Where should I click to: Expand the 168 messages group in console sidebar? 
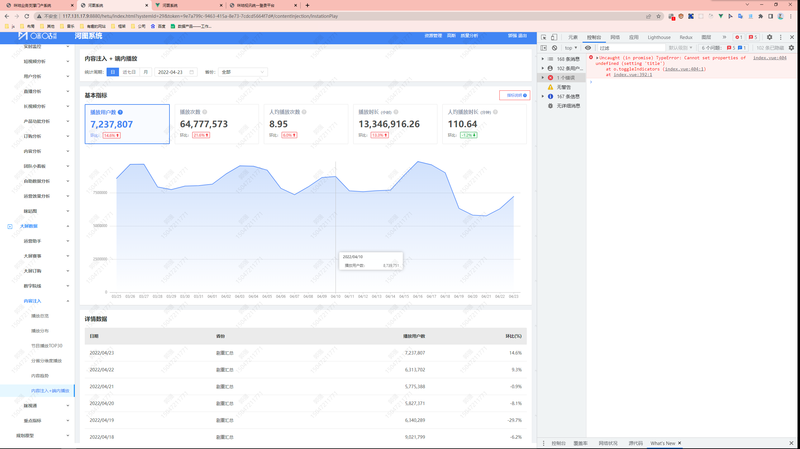coord(543,59)
